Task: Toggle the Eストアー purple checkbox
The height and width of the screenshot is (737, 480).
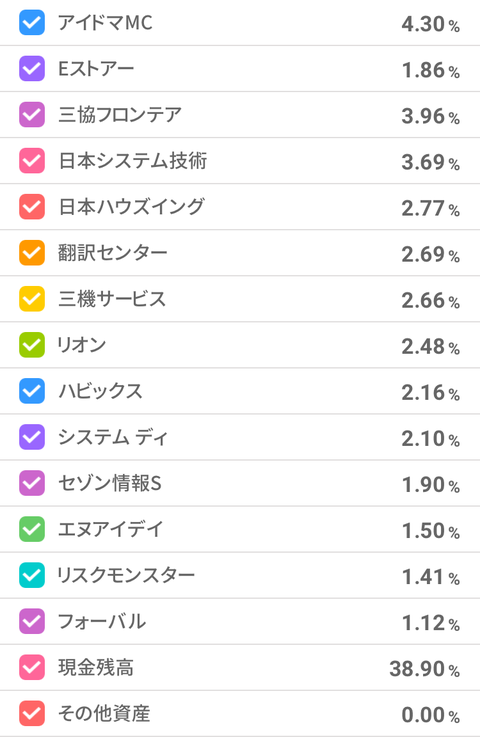Action: (x=31, y=69)
